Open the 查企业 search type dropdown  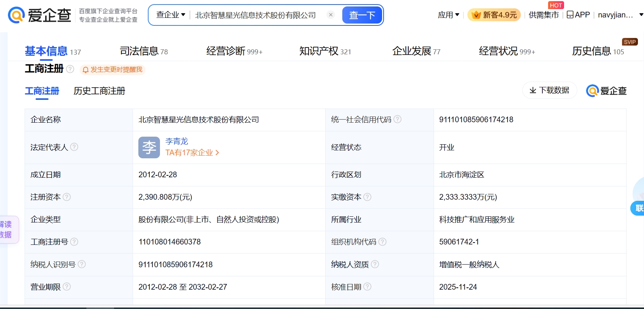click(x=171, y=15)
